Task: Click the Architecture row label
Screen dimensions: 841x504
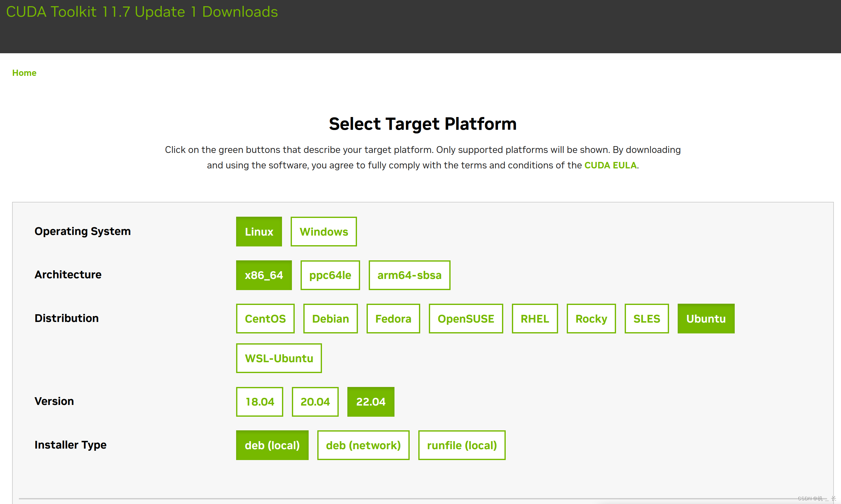Action: point(68,274)
